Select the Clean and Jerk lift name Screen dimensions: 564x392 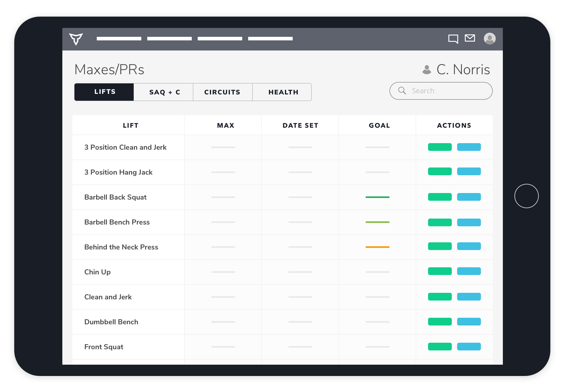pos(108,297)
